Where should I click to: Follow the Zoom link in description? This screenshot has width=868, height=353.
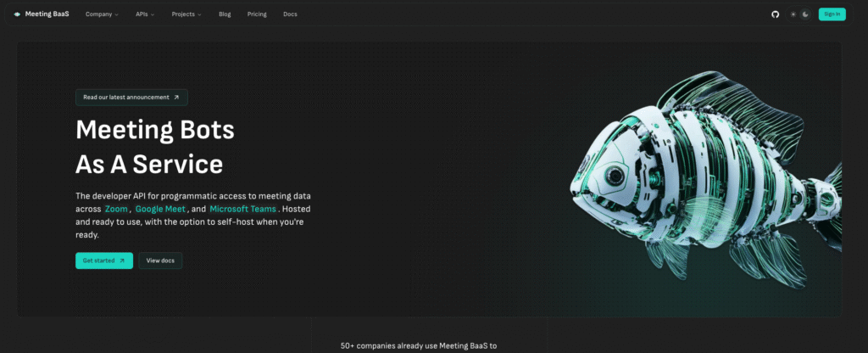click(x=116, y=209)
